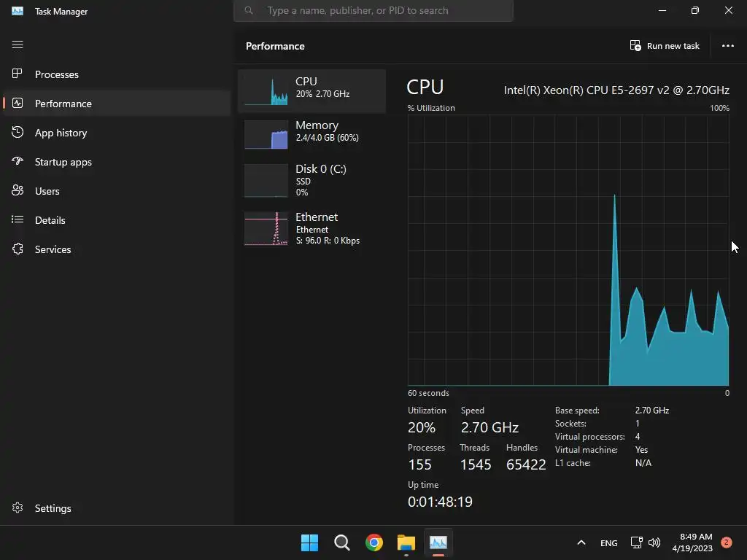This screenshot has width=747, height=560.
Task: Click the Speed value 2.70 GHz
Action: click(489, 427)
